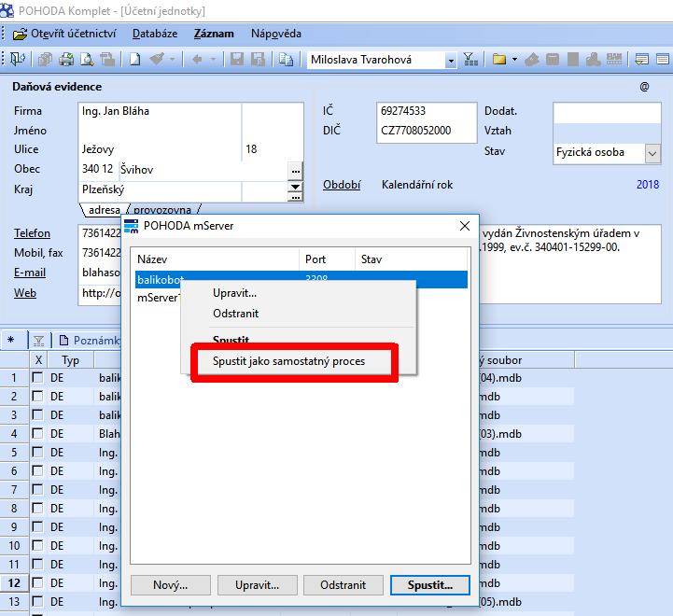Tick checkbox in table row 4
The image size is (673, 616).
[x=37, y=433]
